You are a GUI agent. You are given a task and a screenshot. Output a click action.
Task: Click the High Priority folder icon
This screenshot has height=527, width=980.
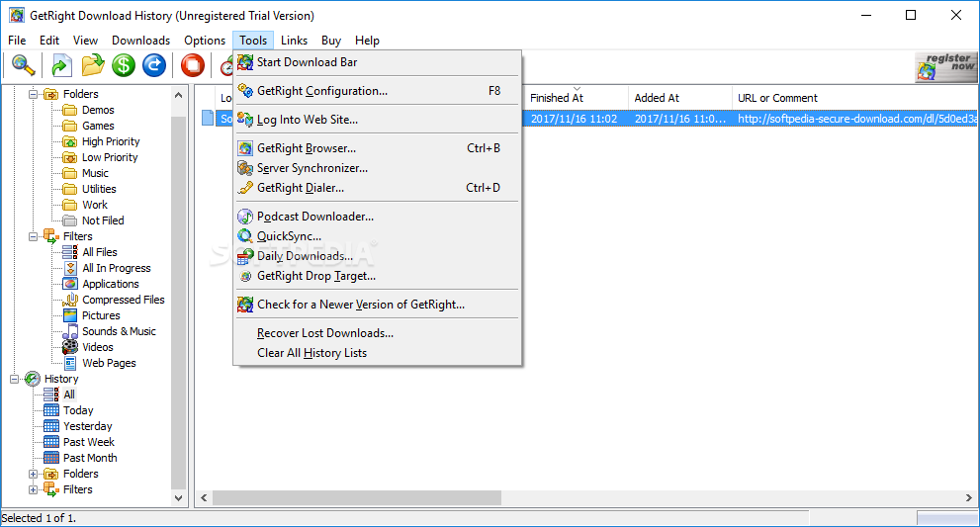click(70, 142)
